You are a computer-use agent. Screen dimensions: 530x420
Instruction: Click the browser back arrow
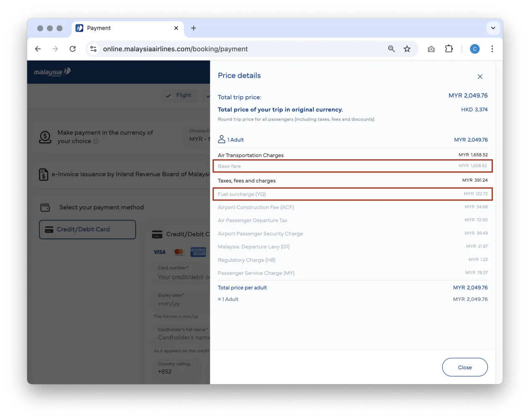[x=38, y=49]
